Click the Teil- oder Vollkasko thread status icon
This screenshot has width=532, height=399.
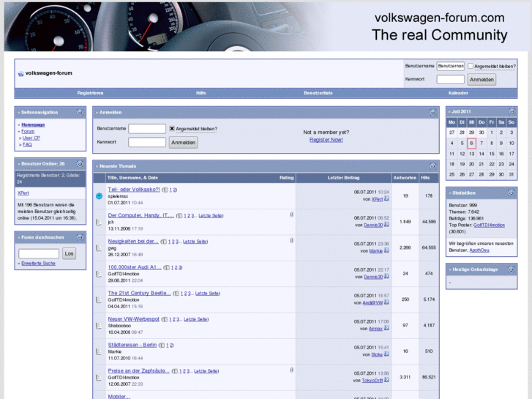(x=100, y=195)
